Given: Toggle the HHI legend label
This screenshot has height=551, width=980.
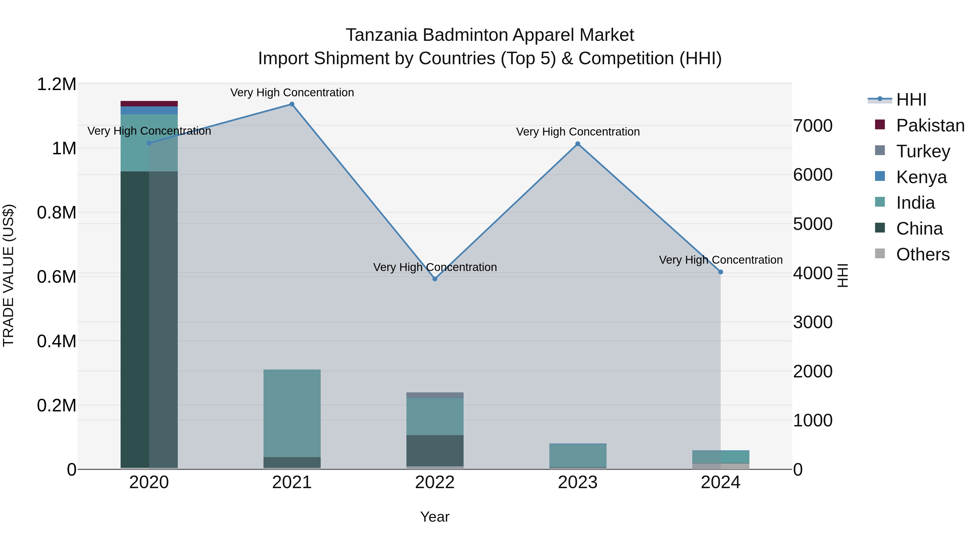Looking at the screenshot, I should pyautogui.click(x=911, y=100).
